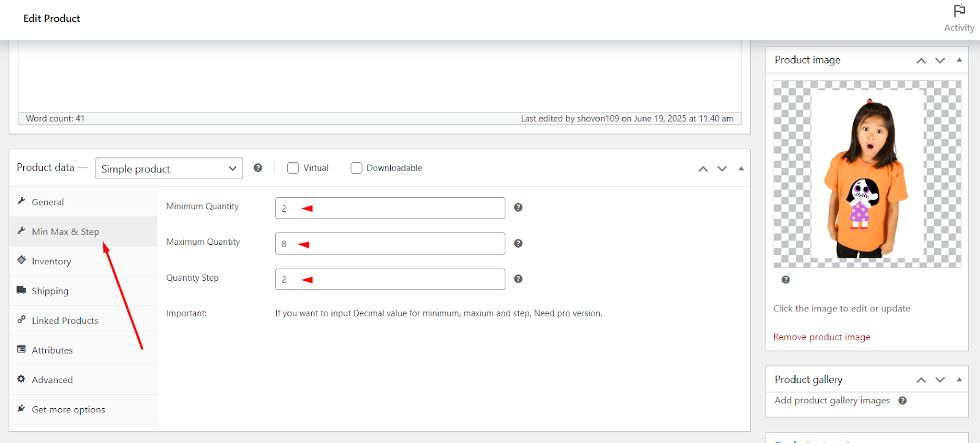Image resolution: width=980 pixels, height=443 pixels.
Task: Click the General wrench icon
Action: click(21, 201)
